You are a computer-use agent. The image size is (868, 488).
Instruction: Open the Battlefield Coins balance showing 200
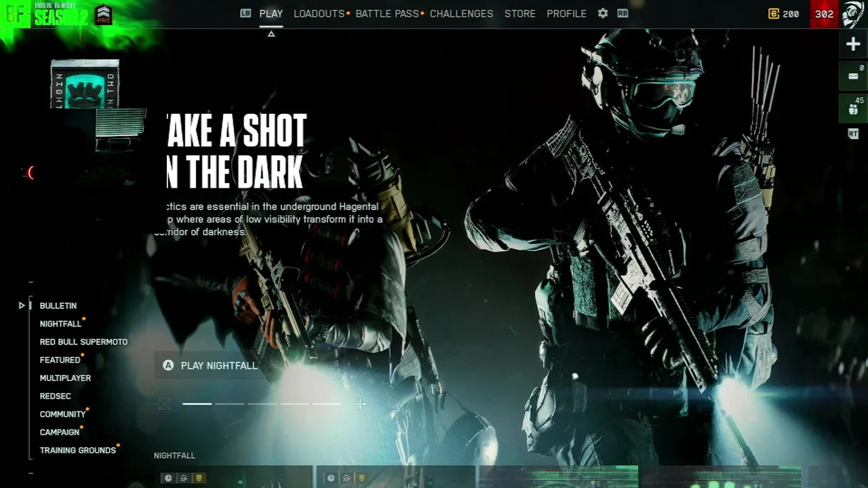pyautogui.click(x=784, y=14)
